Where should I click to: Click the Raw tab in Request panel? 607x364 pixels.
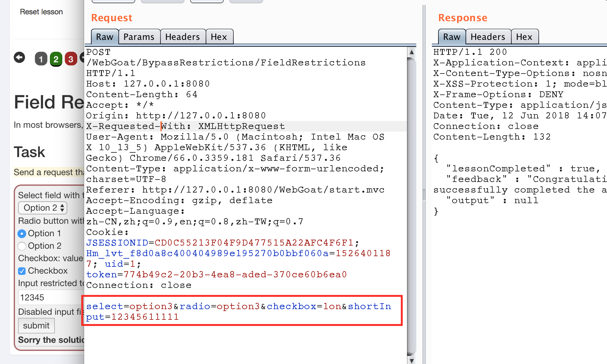(103, 36)
